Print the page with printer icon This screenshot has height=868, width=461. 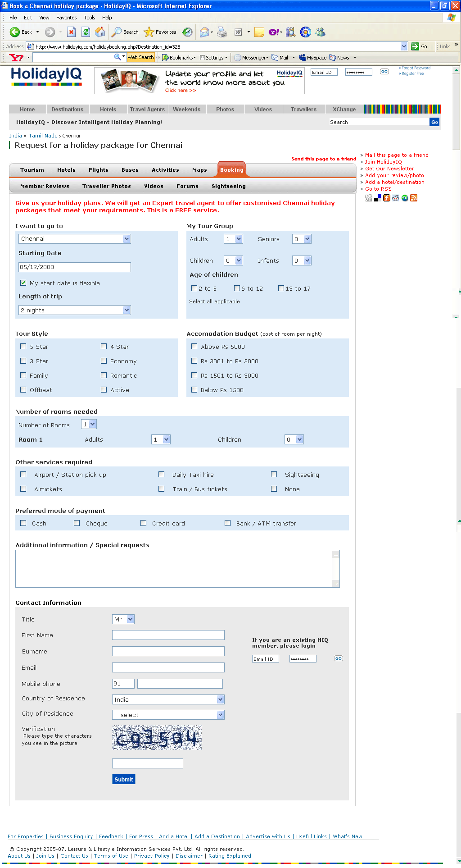[x=222, y=32]
